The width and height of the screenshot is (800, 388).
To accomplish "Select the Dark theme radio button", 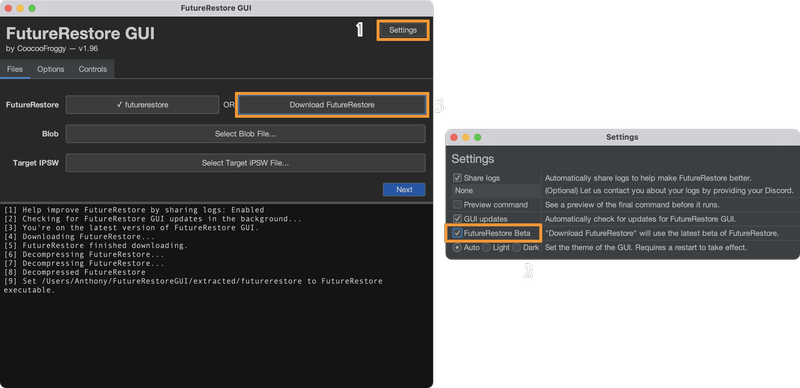I will pos(516,248).
